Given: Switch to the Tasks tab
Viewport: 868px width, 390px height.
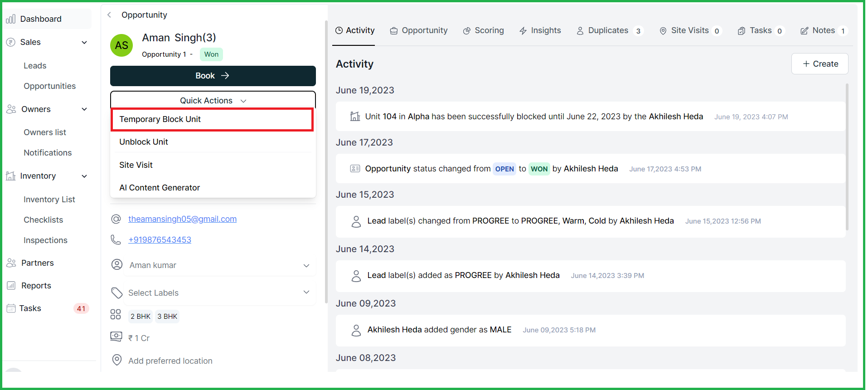Looking at the screenshot, I should point(761,30).
